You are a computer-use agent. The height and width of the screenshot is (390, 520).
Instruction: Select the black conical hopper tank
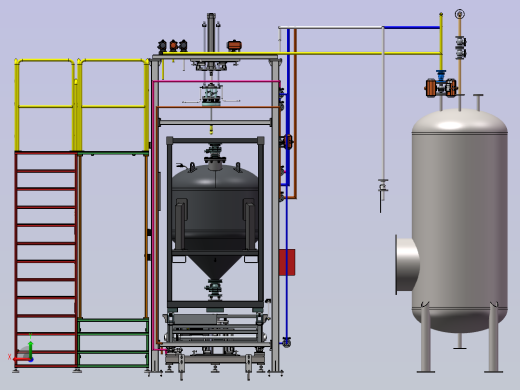215,222
